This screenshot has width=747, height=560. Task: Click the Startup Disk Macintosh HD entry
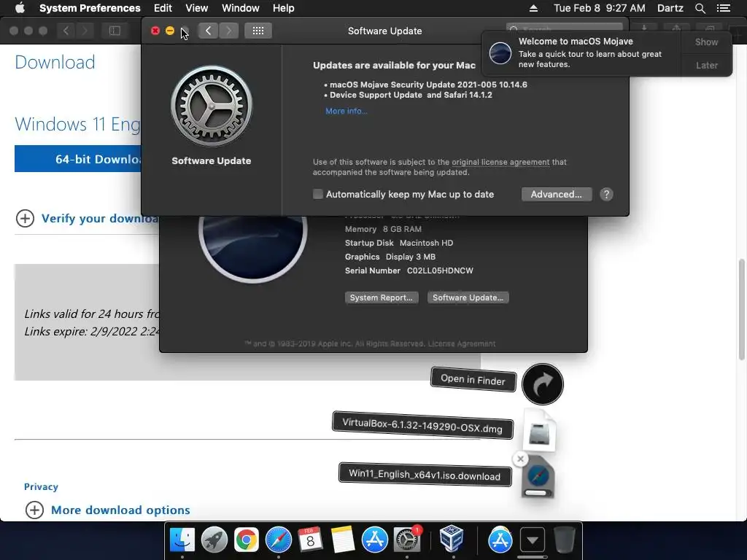(399, 243)
